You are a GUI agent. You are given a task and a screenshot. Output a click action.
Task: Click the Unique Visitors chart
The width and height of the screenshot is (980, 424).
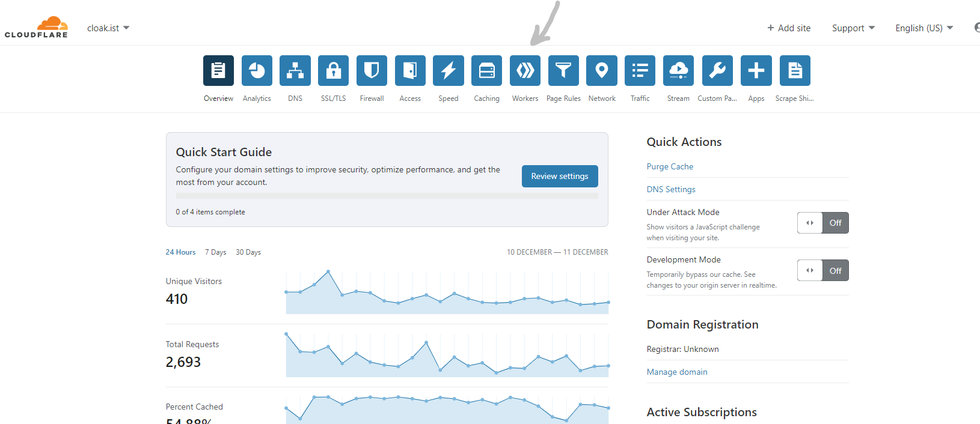click(447, 292)
